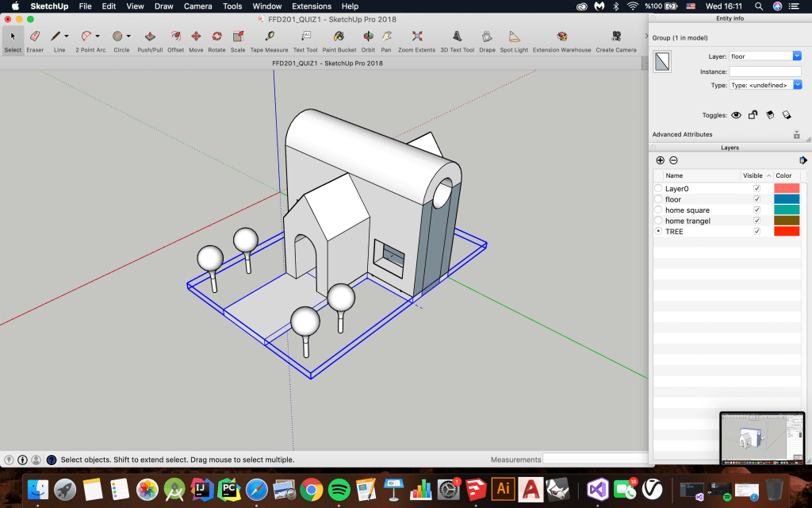The image size is (812, 508).
Task: Select the Tape Measure tool
Action: tap(270, 37)
